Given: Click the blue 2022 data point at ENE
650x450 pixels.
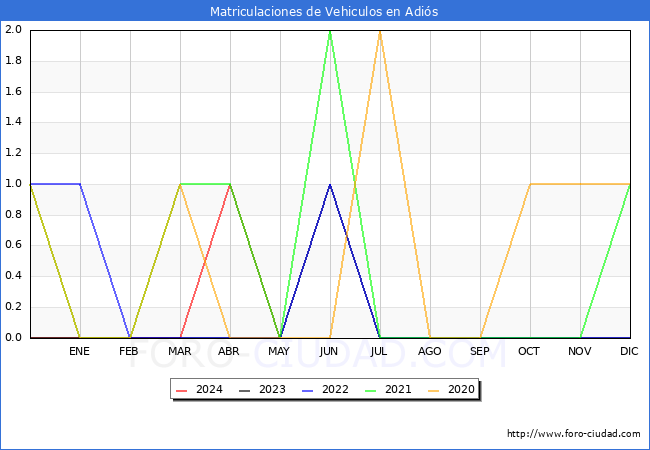Looking at the screenshot, I should click(x=80, y=184).
